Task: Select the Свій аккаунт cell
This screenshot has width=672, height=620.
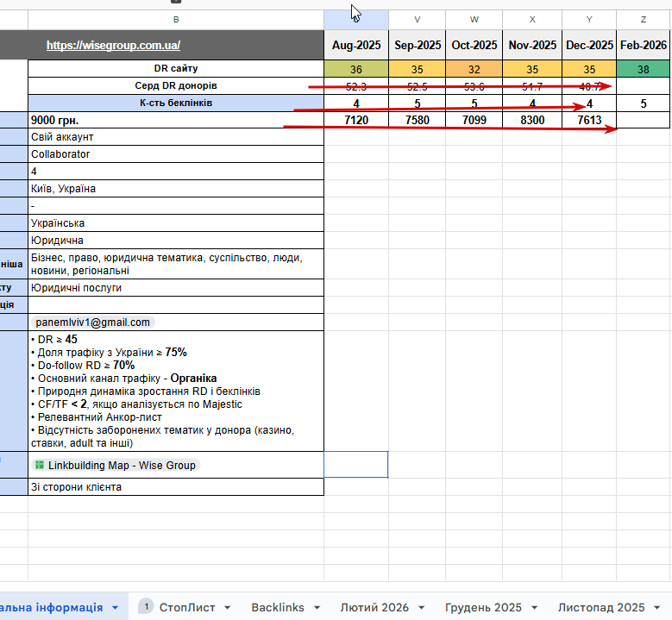Action: (x=176, y=137)
